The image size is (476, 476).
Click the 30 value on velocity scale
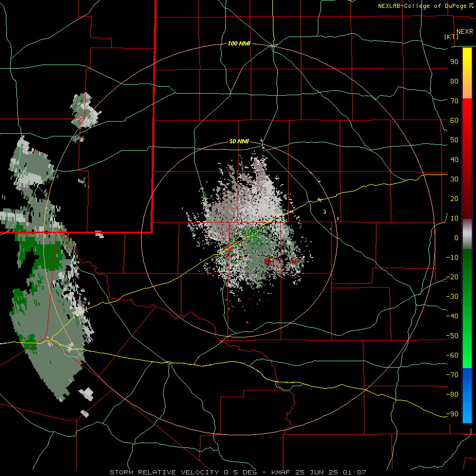pyautogui.click(x=454, y=179)
